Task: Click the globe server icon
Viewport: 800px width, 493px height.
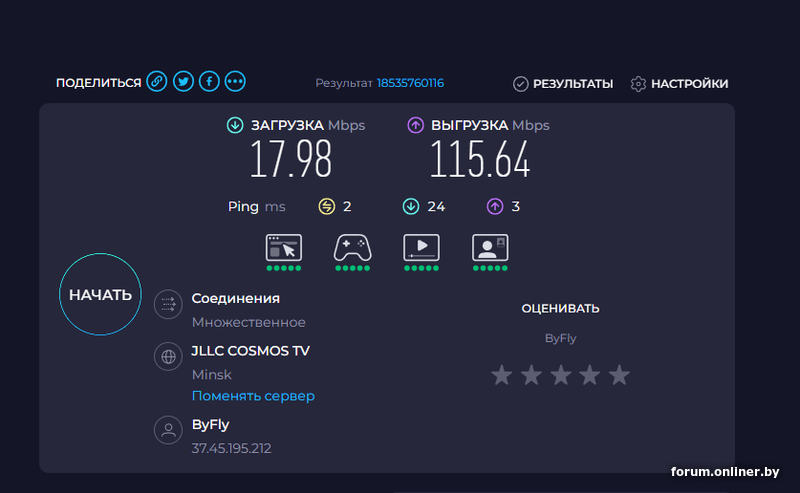Action: [x=168, y=356]
